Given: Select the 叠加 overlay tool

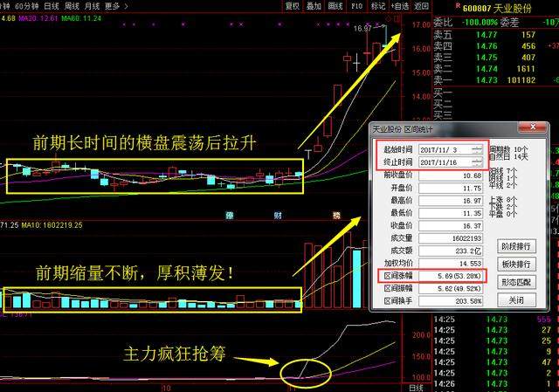Looking at the screenshot, I should (315, 5).
